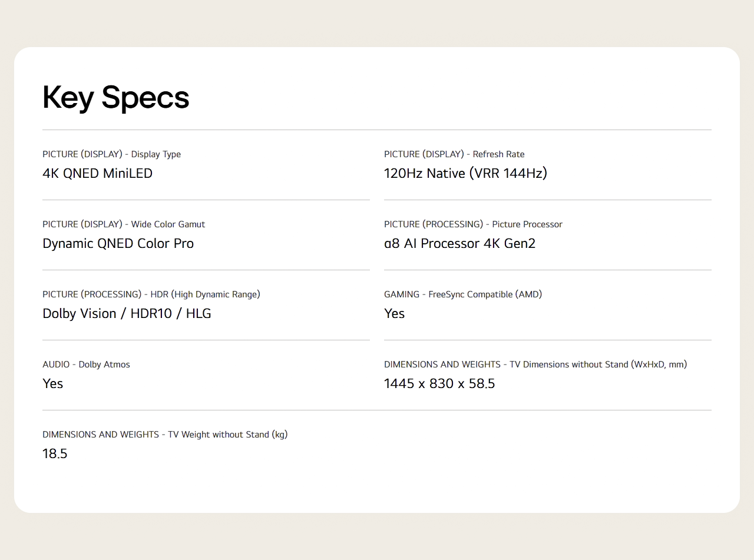Select the Dynamic QNED Color Pro value
Screen dimensions: 754x560
(118, 244)
